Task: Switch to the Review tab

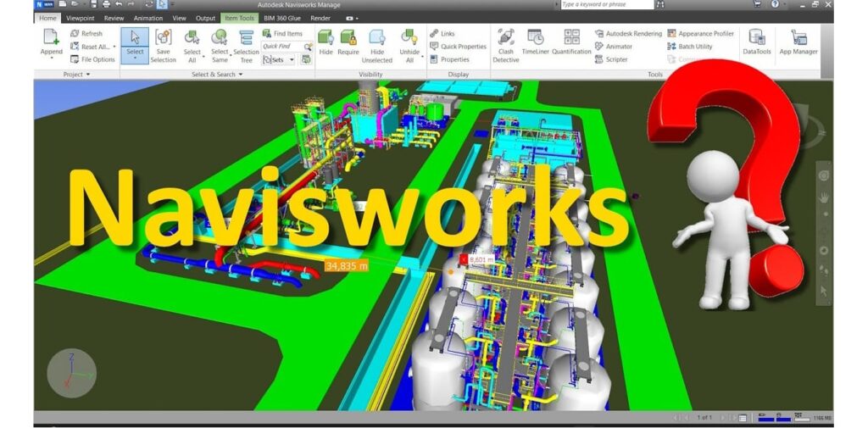Action: click(114, 19)
